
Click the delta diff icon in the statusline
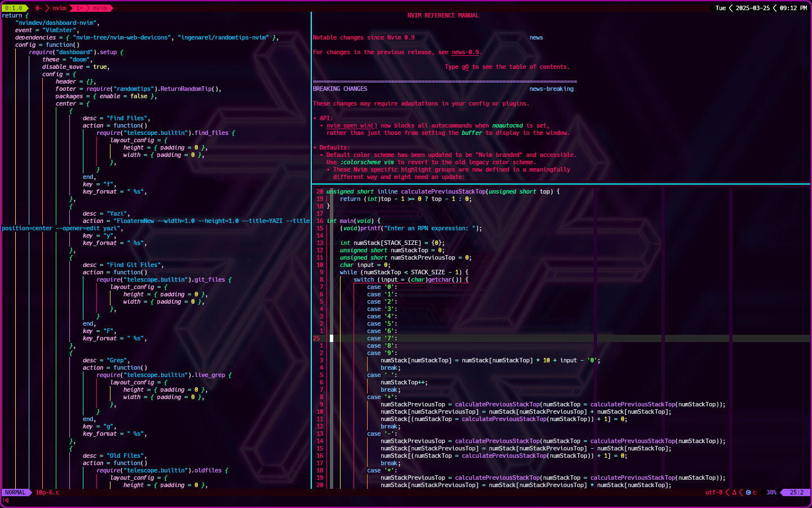coord(734,492)
